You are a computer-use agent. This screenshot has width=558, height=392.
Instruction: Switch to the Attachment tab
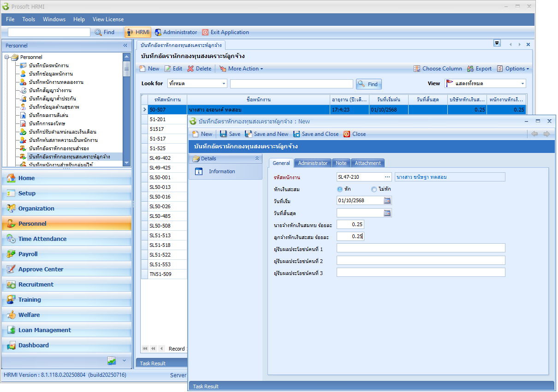(368, 163)
